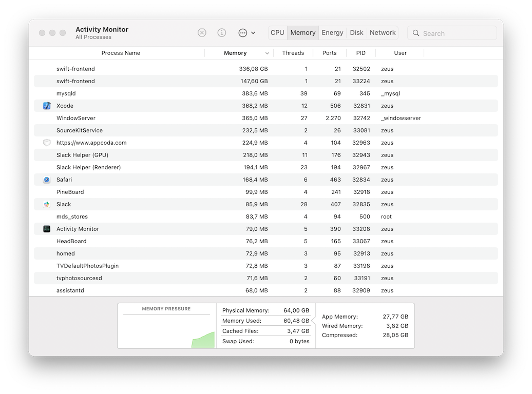Click the All Processes subtitle
Viewport: 532px width, 394px height.
point(93,37)
